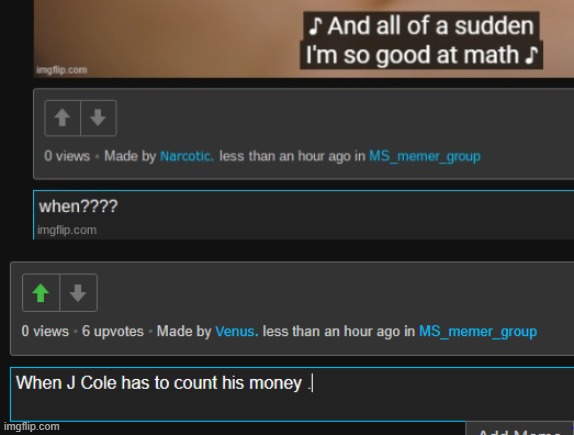Click the '6 upvotes' count text

113,331
